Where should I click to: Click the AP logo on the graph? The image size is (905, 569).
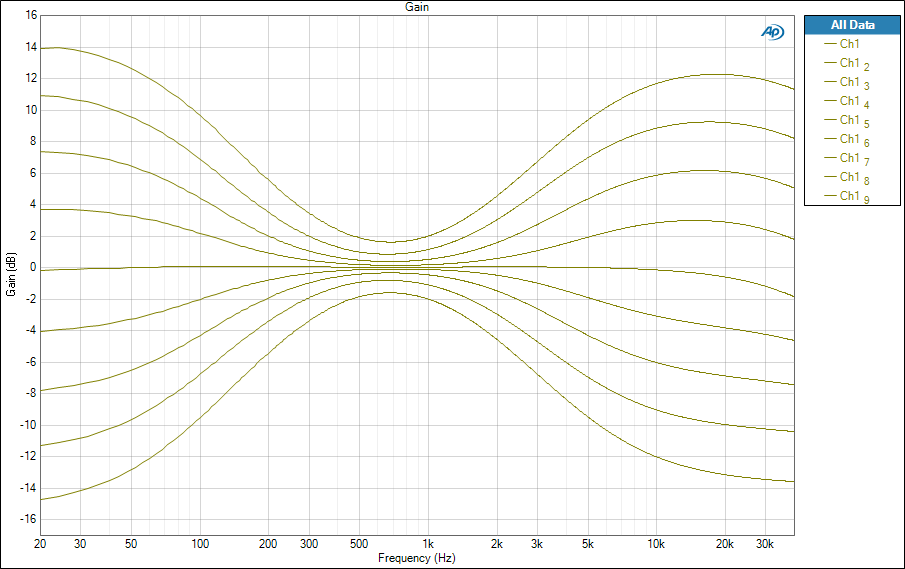point(772,32)
